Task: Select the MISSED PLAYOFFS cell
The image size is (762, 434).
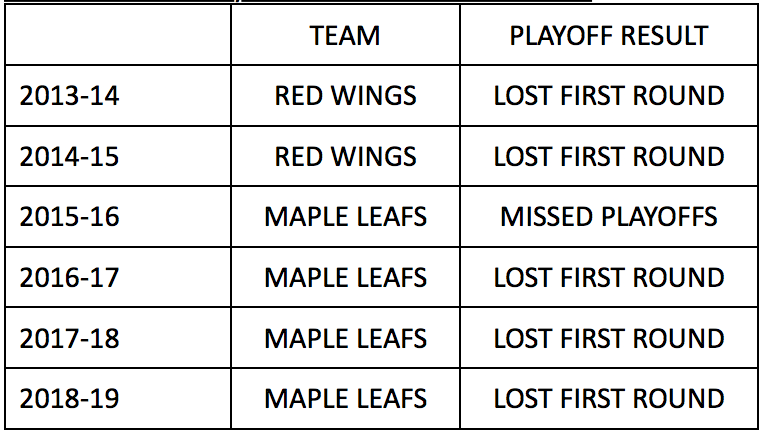Action: pyautogui.click(x=609, y=217)
